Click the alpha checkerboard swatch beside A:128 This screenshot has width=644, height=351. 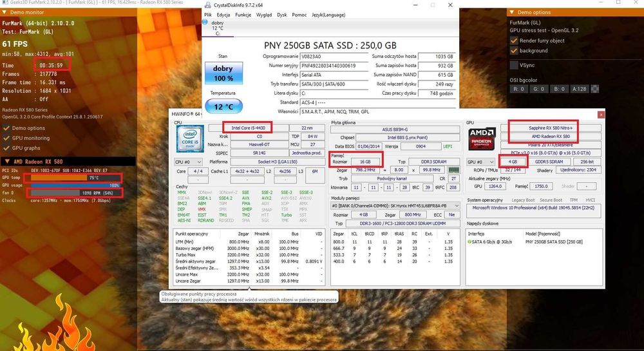point(594,89)
